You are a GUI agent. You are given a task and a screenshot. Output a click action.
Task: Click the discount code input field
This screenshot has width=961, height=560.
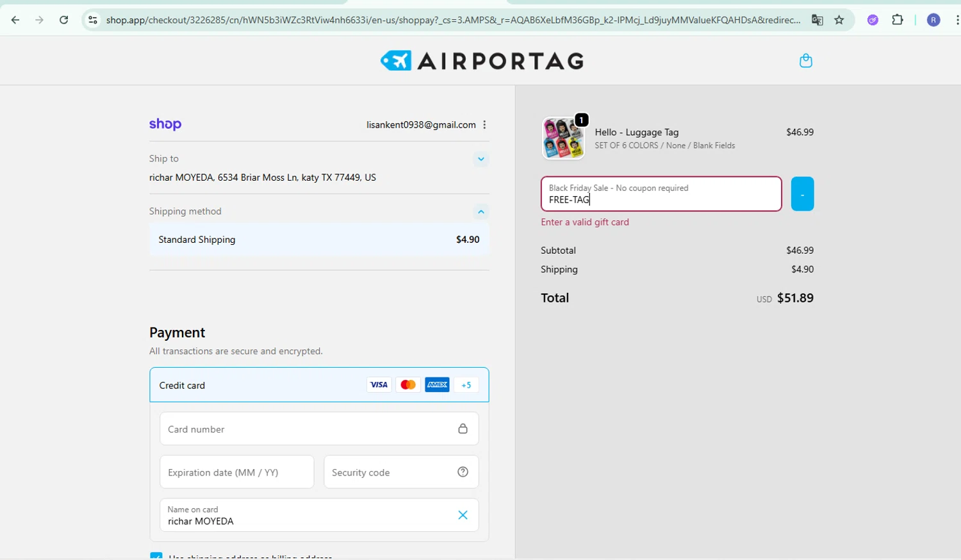coord(661,194)
